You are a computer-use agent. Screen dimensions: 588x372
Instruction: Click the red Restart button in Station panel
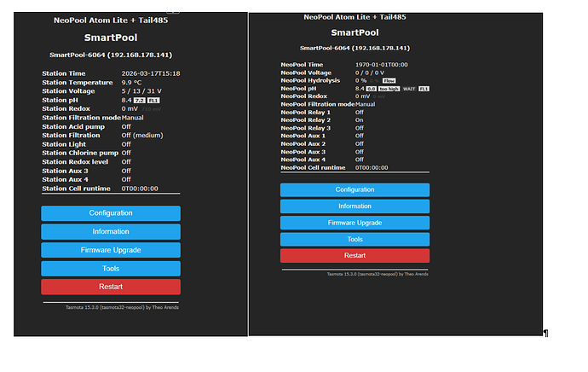coord(111,287)
